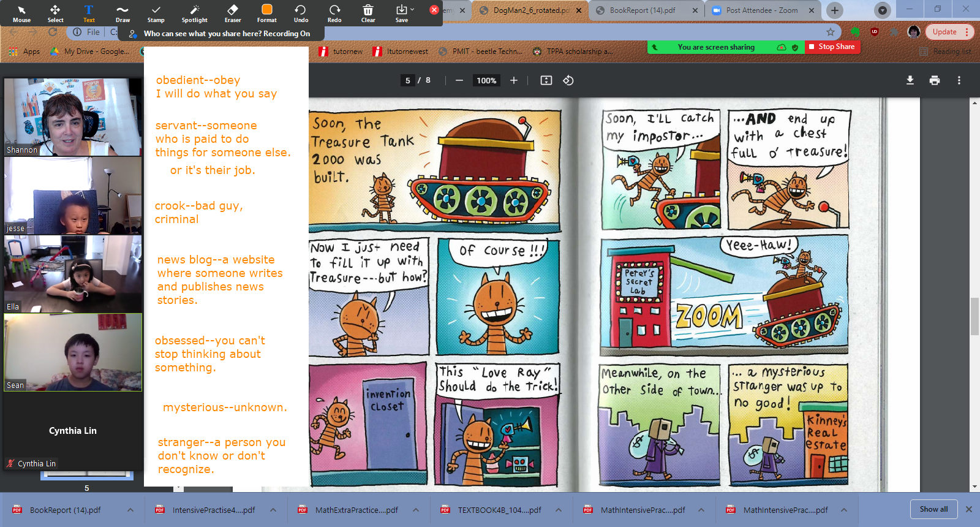Reload the page
980x527 pixels.
[53, 32]
